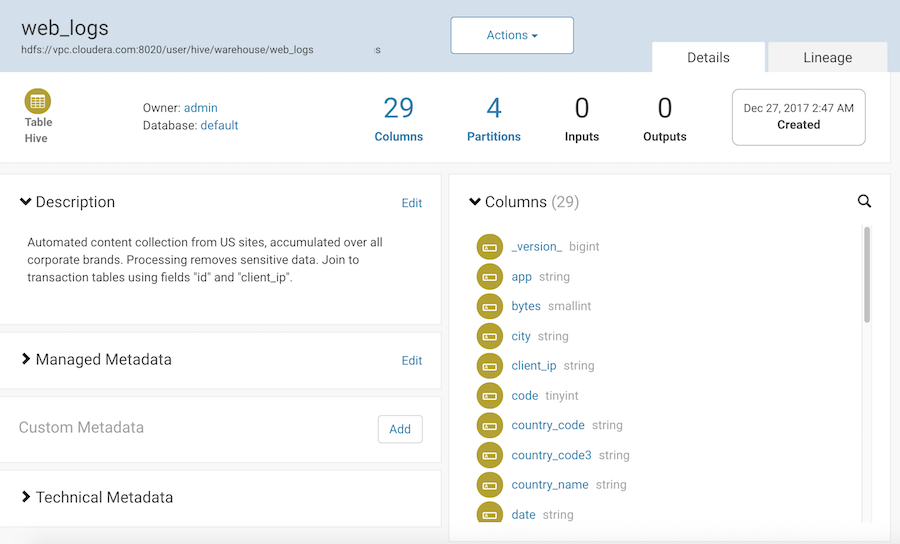
Task: Select the Details tab
Action: click(x=708, y=57)
